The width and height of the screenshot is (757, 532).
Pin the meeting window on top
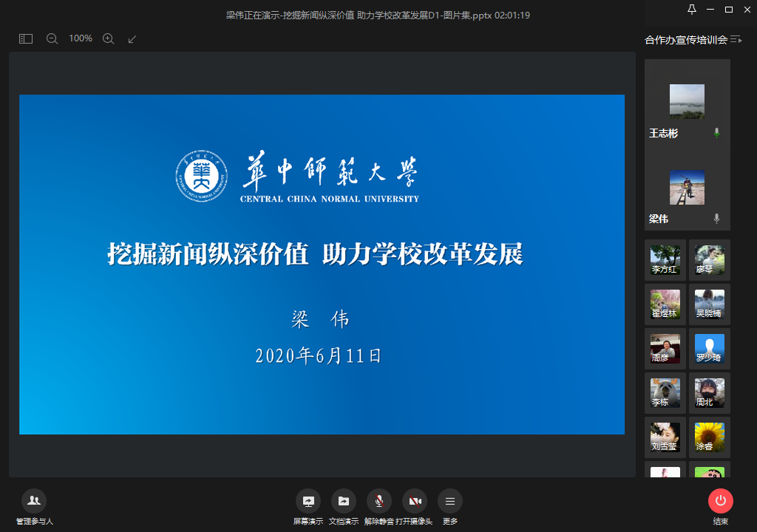tap(691, 10)
